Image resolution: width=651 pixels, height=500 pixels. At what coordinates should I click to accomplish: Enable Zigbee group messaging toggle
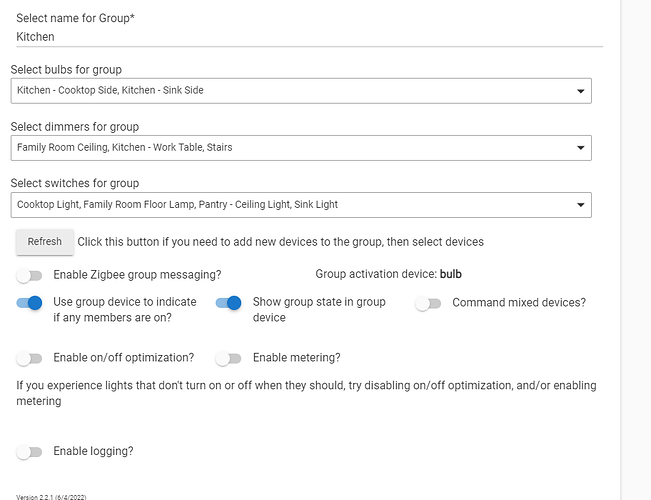pyautogui.click(x=29, y=276)
